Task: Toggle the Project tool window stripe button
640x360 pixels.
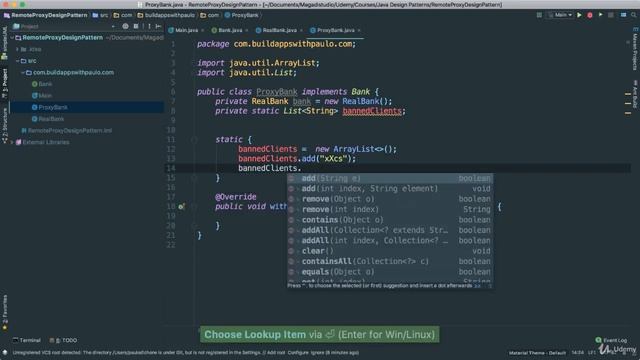Action: (4, 84)
